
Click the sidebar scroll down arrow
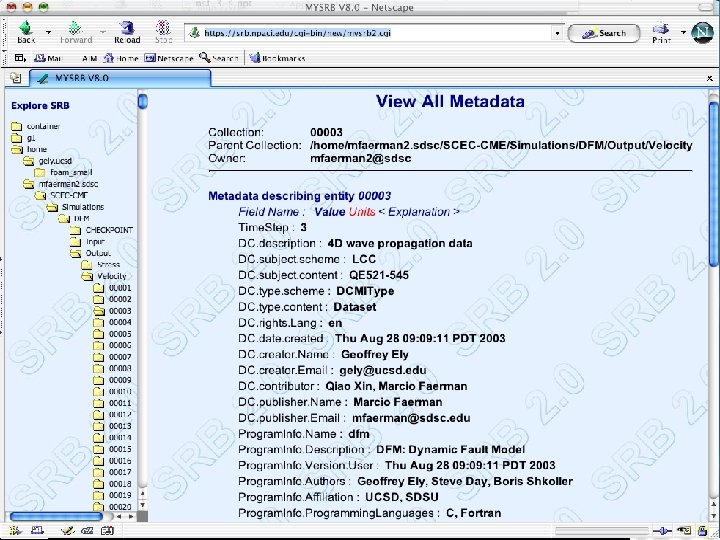[143, 505]
